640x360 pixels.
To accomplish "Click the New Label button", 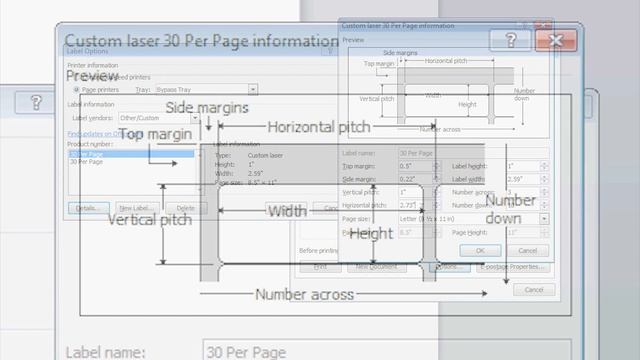I will pyautogui.click(x=137, y=208).
